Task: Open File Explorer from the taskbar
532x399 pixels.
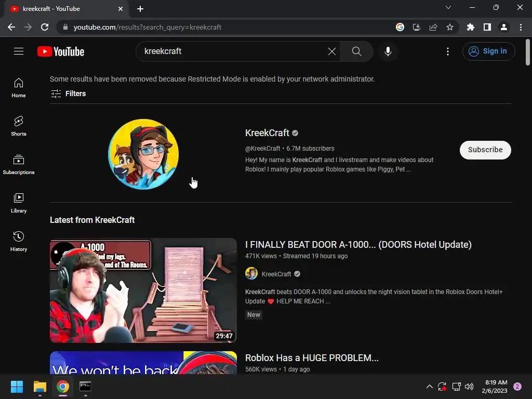Action: pos(39,387)
